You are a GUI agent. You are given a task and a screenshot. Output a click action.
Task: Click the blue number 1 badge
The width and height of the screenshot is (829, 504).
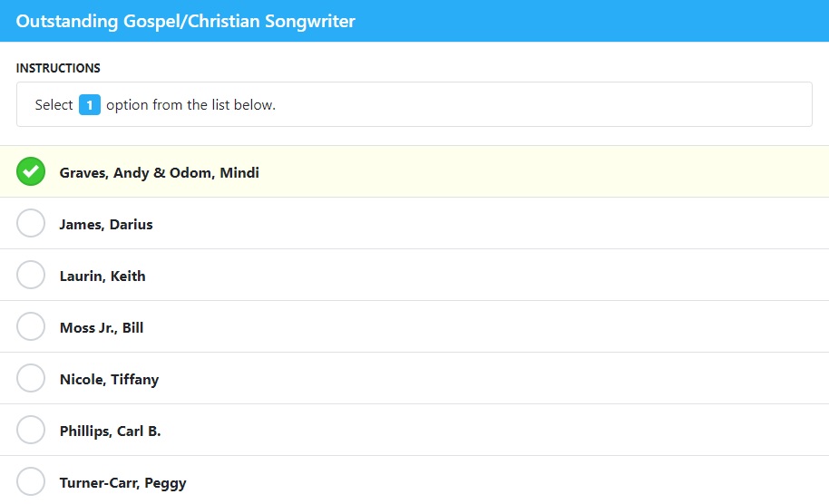click(x=90, y=104)
